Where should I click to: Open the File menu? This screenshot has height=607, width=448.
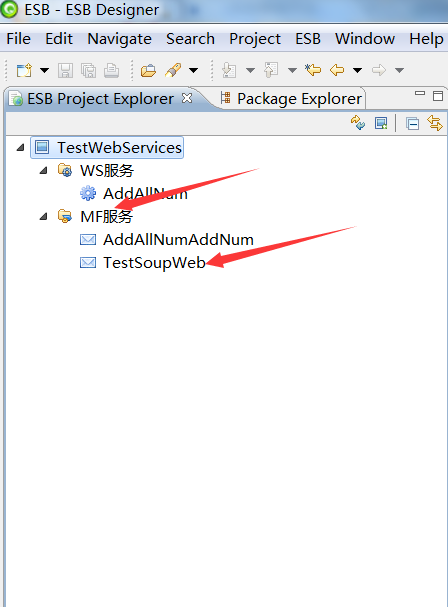coord(19,39)
